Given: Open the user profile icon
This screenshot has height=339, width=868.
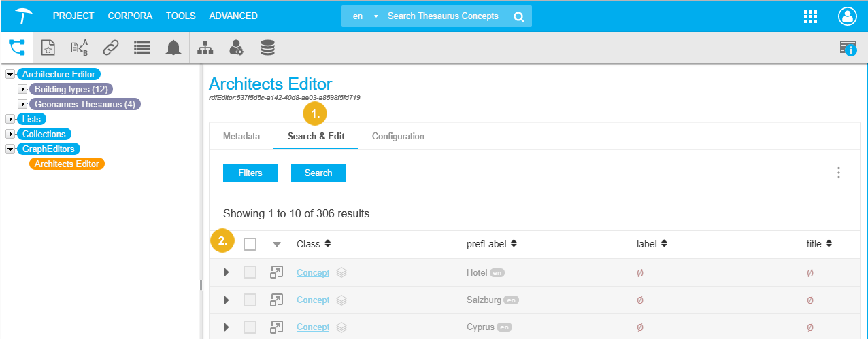Looking at the screenshot, I should (848, 16).
